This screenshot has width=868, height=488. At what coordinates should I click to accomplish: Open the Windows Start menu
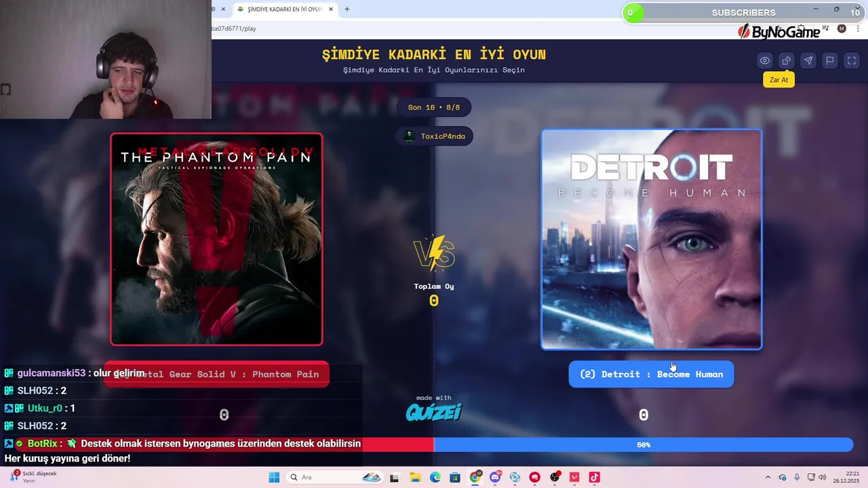[x=274, y=477]
